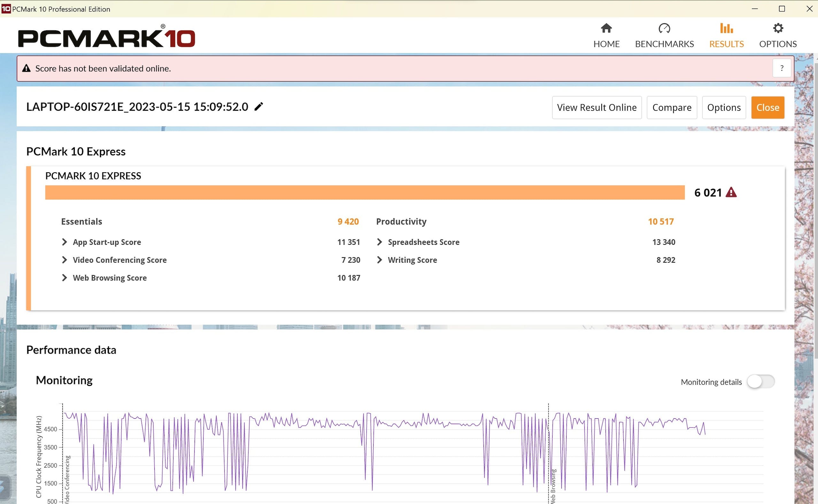The height and width of the screenshot is (504, 818).
Task: Maximize the PCMark 10 window
Action: [x=782, y=9]
